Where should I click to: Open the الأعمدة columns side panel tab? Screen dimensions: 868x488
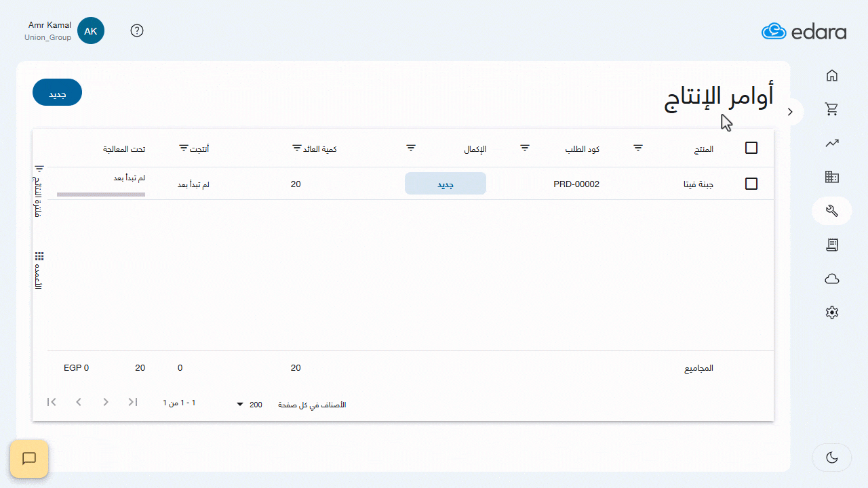click(x=39, y=270)
